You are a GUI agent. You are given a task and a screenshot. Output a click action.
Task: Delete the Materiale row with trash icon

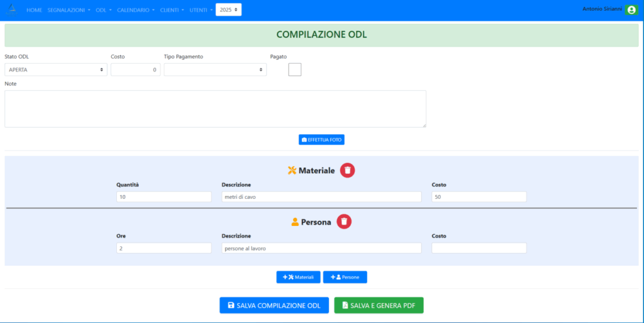point(348,171)
